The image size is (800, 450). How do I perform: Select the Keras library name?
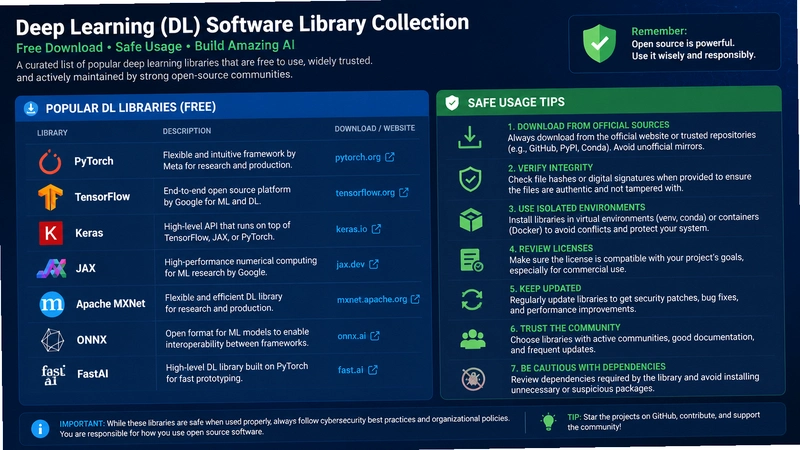pos(89,233)
